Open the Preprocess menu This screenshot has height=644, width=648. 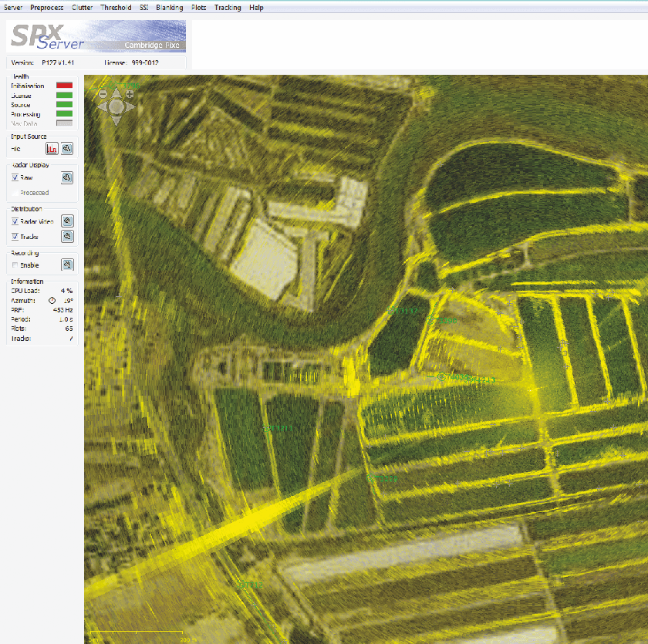[x=46, y=8]
